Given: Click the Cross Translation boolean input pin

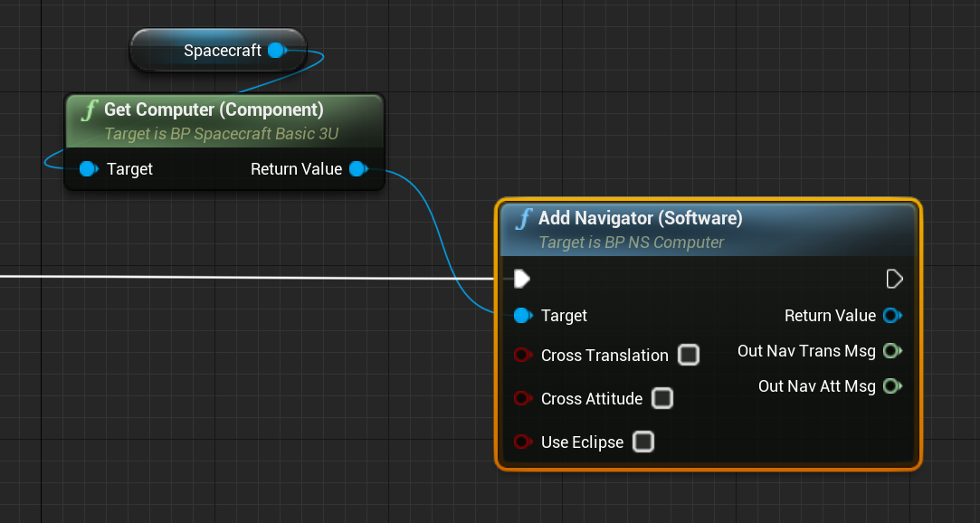Looking at the screenshot, I should point(522,356).
